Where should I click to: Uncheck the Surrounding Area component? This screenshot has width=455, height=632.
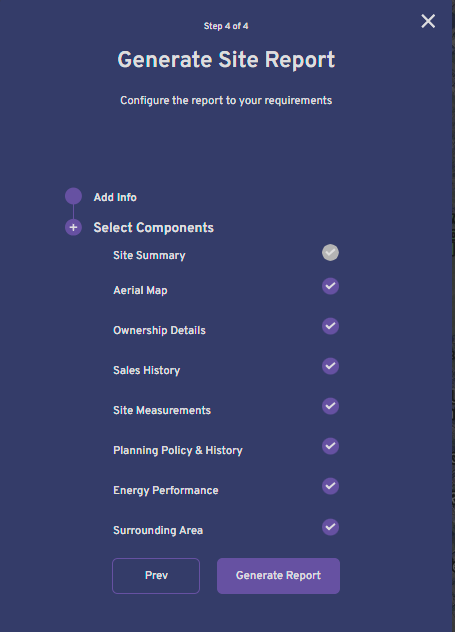[330, 527]
